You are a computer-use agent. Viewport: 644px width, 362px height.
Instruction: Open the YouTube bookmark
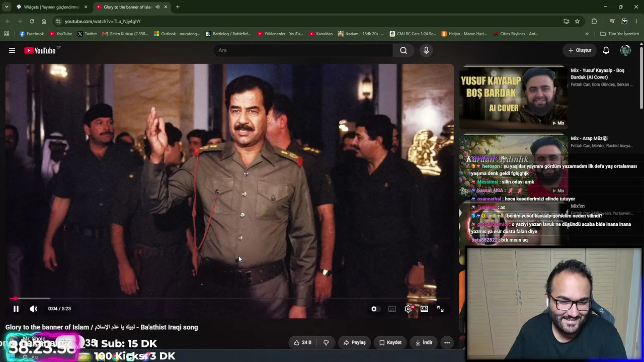point(61,34)
